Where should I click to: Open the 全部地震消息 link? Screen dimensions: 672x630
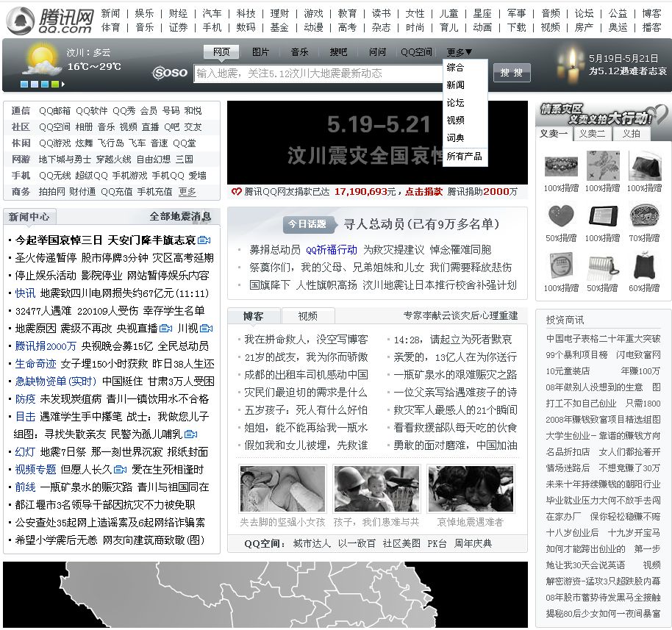180,216
